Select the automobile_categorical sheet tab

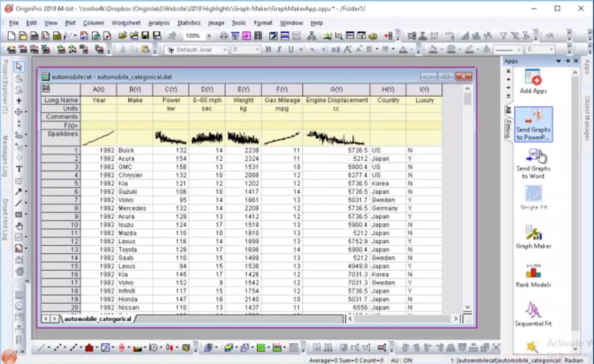(97, 319)
